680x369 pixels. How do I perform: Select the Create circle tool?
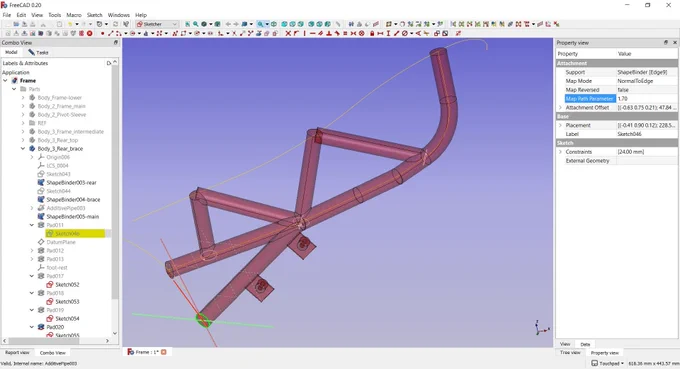133,33
